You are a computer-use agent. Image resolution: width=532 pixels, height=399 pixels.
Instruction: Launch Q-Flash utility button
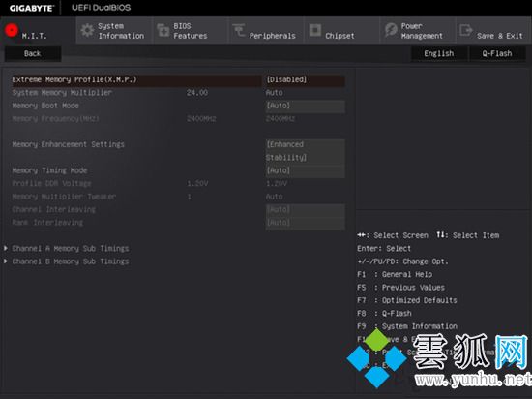497,53
